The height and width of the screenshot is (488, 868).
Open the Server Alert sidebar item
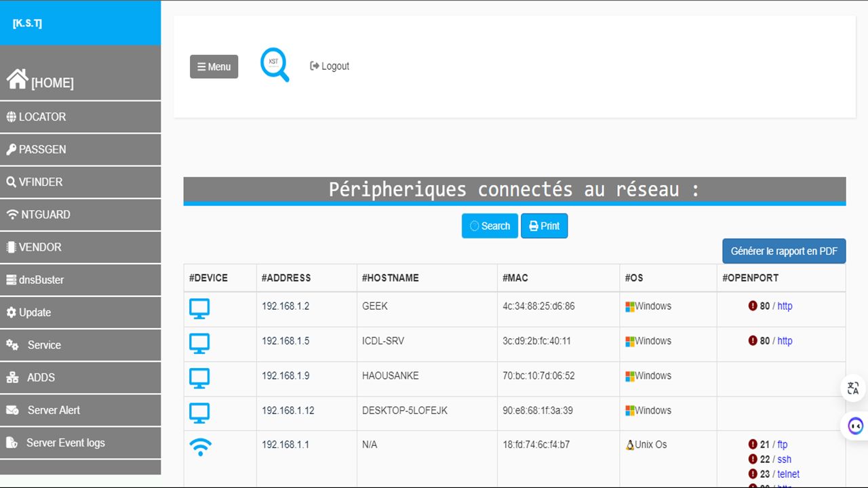coord(80,409)
